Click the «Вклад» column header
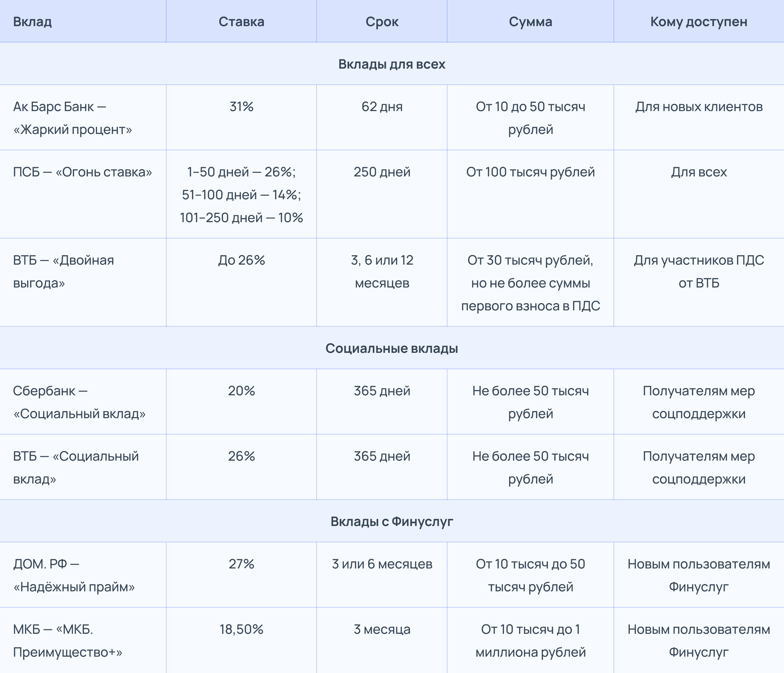 pos(33,22)
